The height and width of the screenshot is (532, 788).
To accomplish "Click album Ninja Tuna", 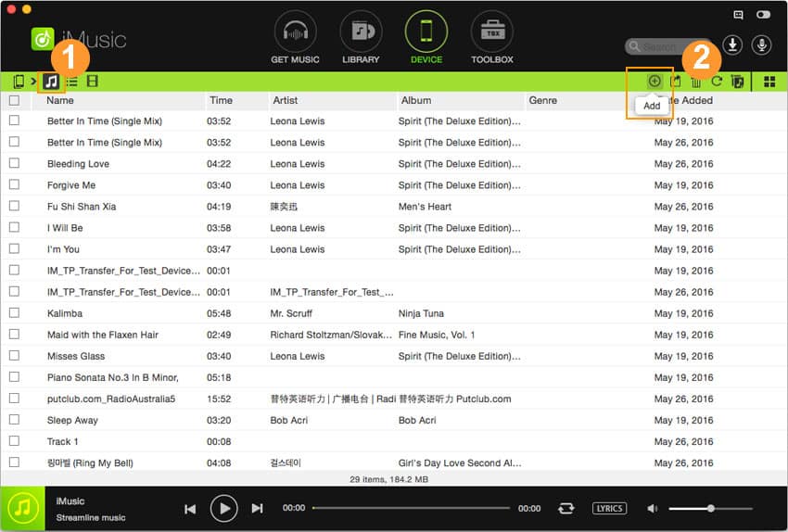I will pos(421,313).
